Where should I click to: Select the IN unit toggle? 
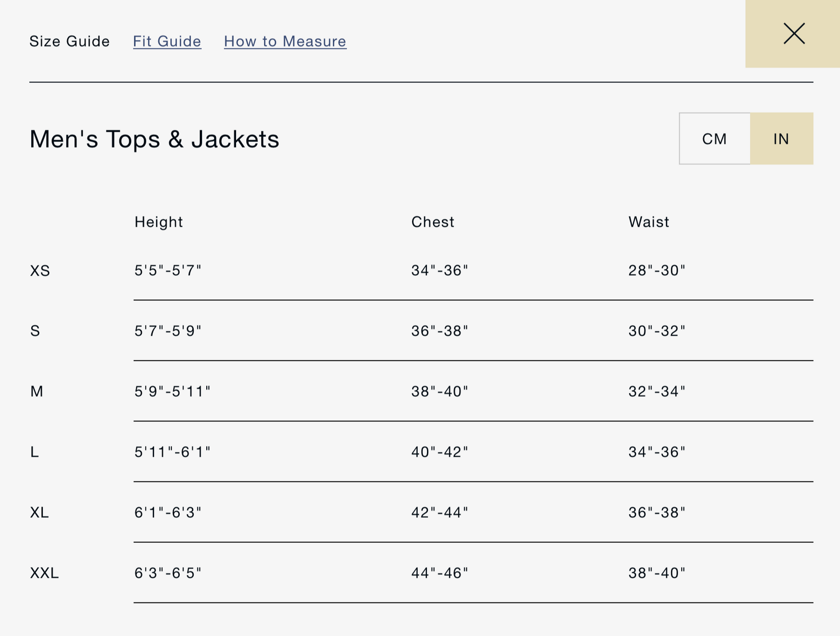click(781, 139)
